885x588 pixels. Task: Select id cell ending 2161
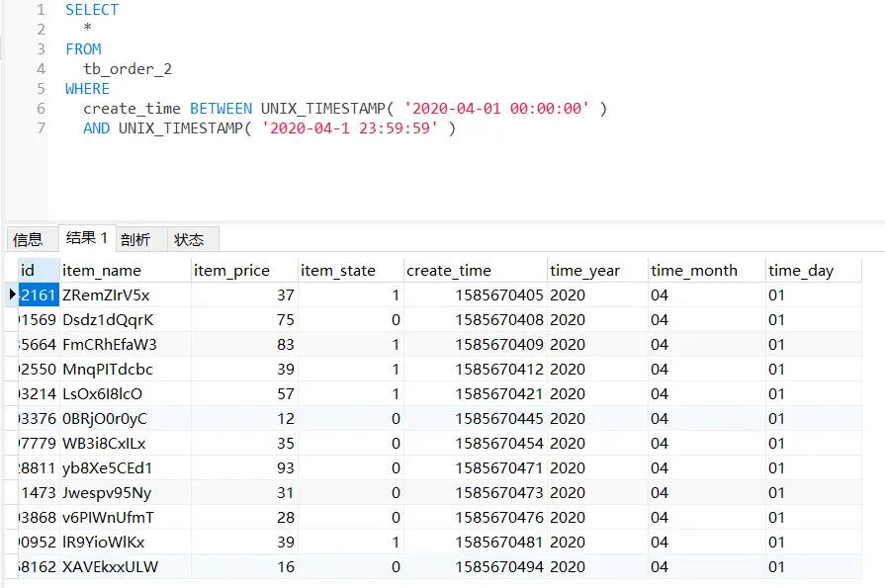[39, 295]
